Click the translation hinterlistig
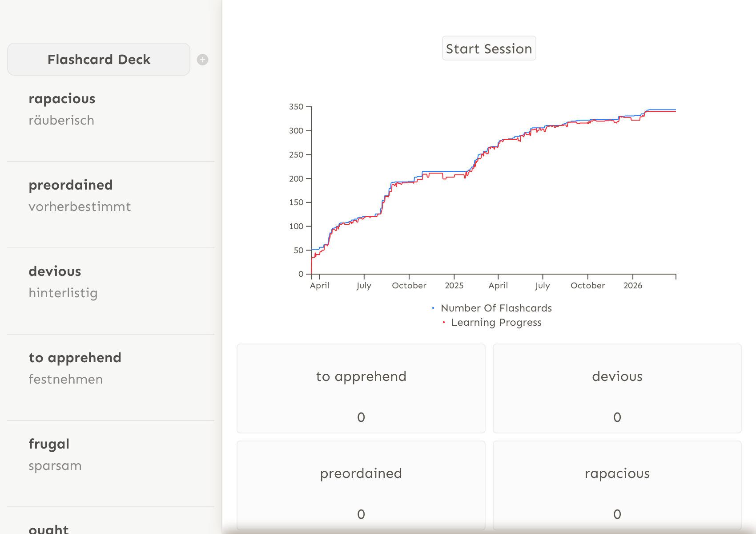 63,293
